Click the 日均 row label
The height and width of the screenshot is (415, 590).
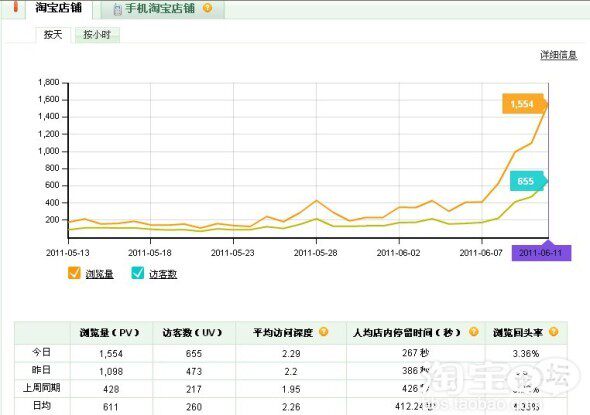42,405
